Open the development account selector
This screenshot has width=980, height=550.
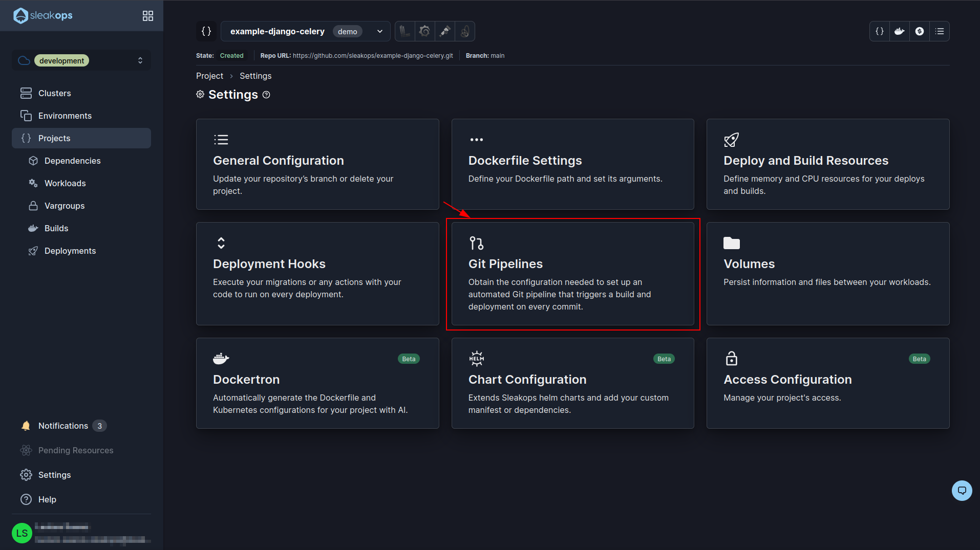(x=81, y=60)
